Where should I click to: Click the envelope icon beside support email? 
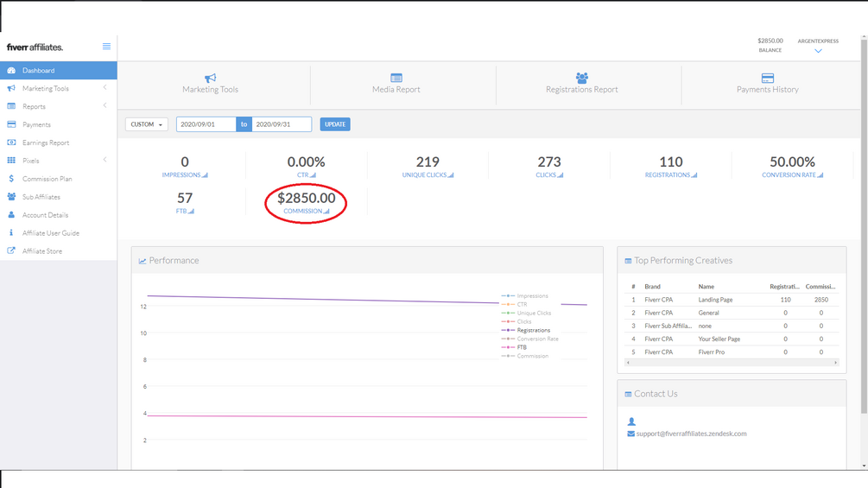tap(630, 434)
